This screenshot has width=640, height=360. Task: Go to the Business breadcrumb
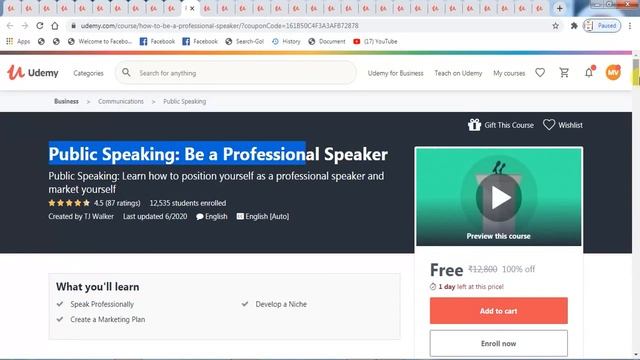tap(66, 101)
